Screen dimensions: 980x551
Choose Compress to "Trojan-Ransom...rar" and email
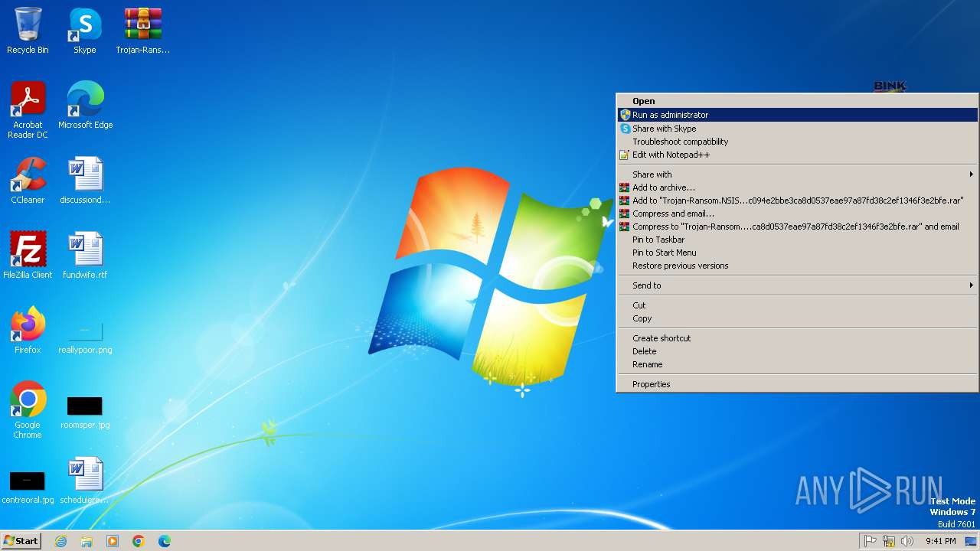pyautogui.click(x=797, y=227)
